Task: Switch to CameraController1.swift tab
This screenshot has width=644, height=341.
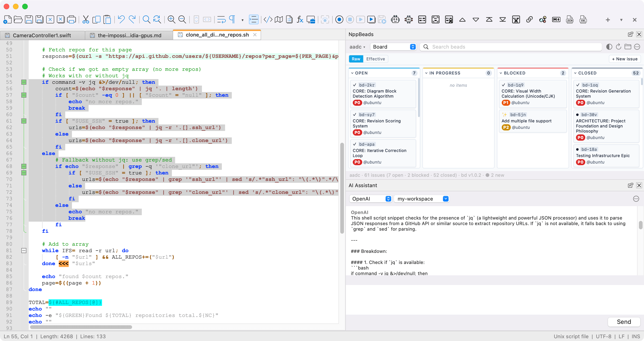Action: 42,35
